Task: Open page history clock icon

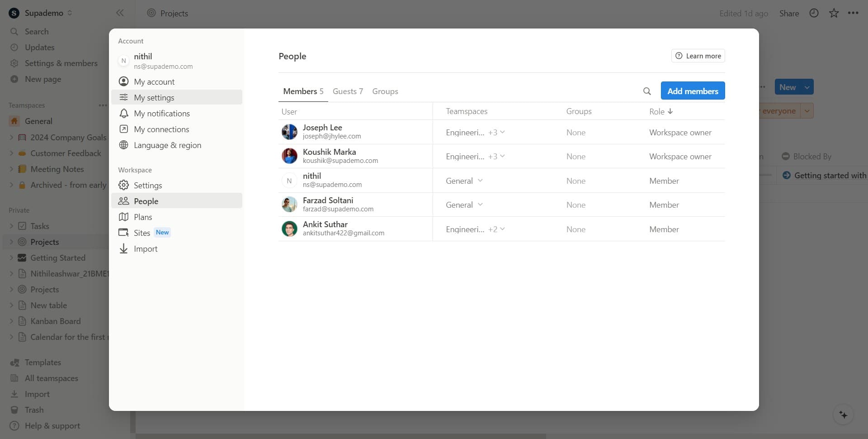Action: (x=814, y=13)
